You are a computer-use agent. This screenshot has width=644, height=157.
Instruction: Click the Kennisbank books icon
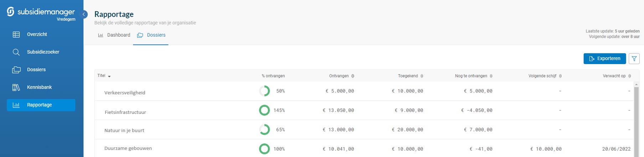point(16,87)
